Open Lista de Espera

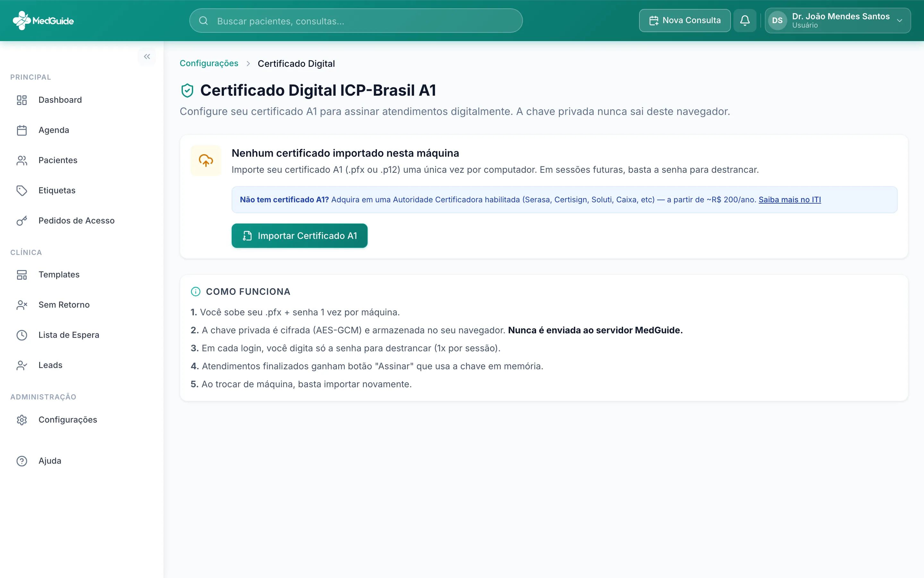tap(82, 335)
